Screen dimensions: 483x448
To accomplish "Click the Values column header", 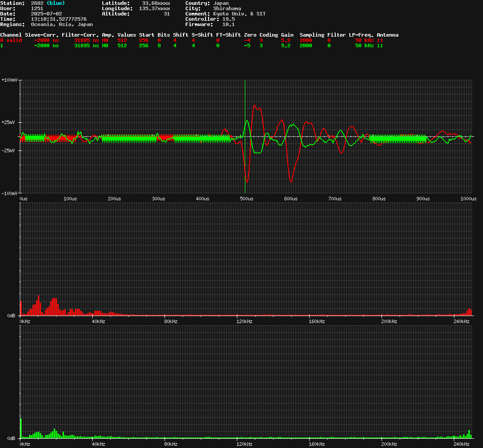I will tap(127, 35).
